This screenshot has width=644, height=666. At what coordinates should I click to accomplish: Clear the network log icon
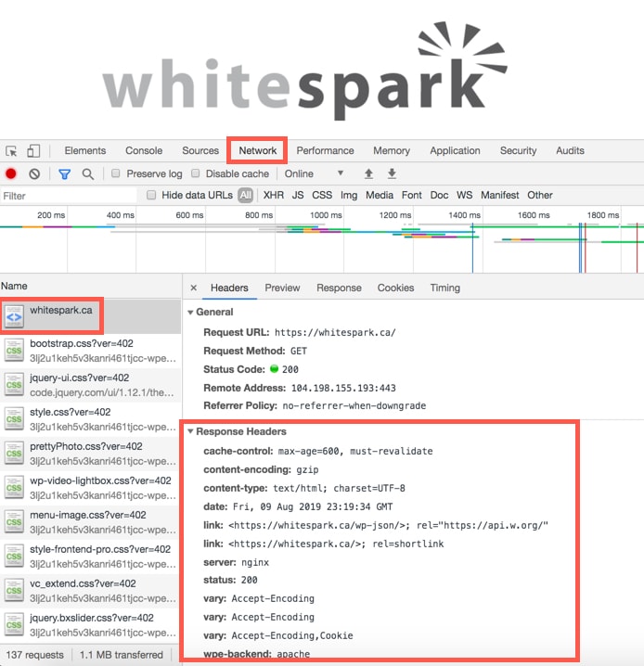coord(34,173)
